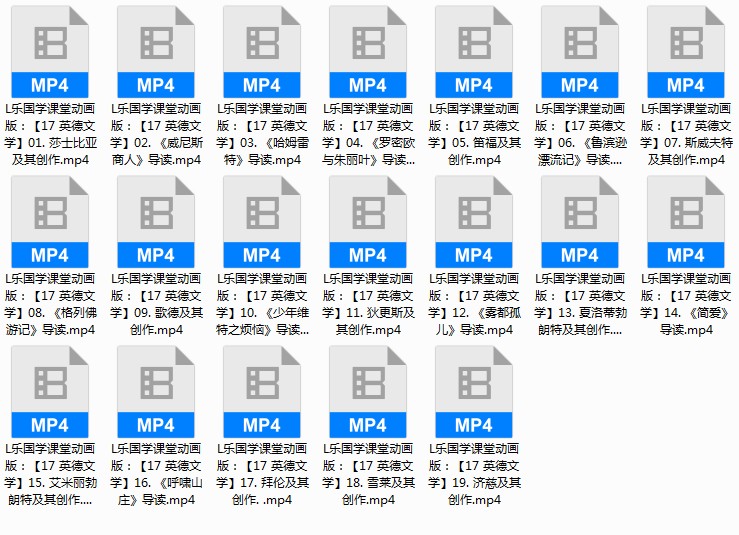739x535 pixels.
Task: Select the 03《哈姆雷特》导读 MP4 icon
Action: [x=262, y=52]
